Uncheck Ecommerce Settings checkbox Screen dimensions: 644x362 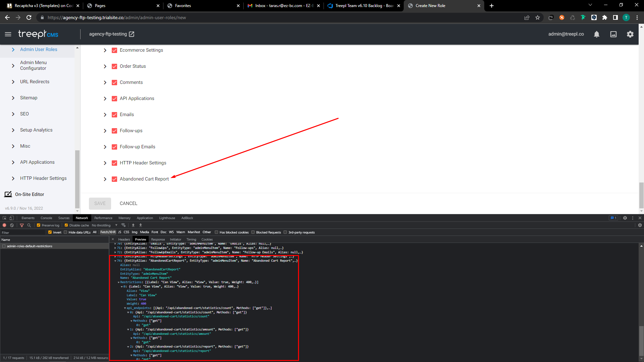pyautogui.click(x=114, y=50)
